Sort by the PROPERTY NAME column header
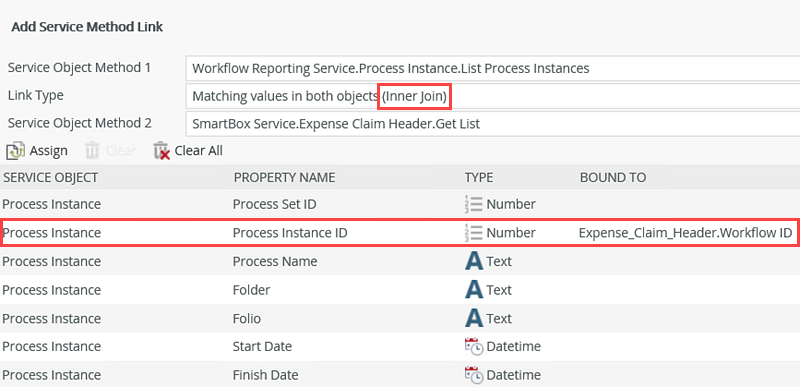The height and width of the screenshot is (387, 800). [x=284, y=177]
